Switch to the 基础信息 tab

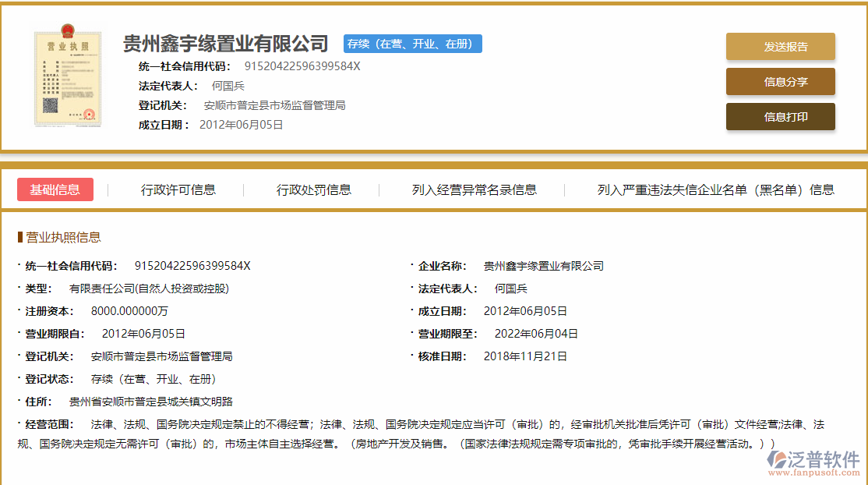pyautogui.click(x=55, y=189)
